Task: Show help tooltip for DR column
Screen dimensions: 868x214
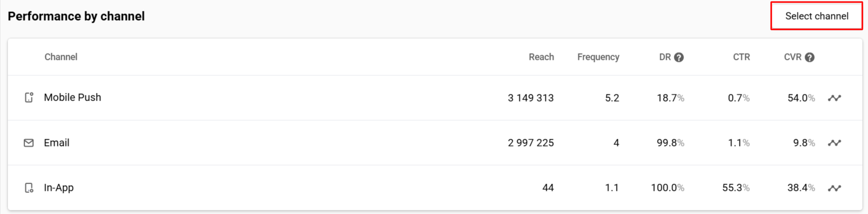Action: pos(679,57)
